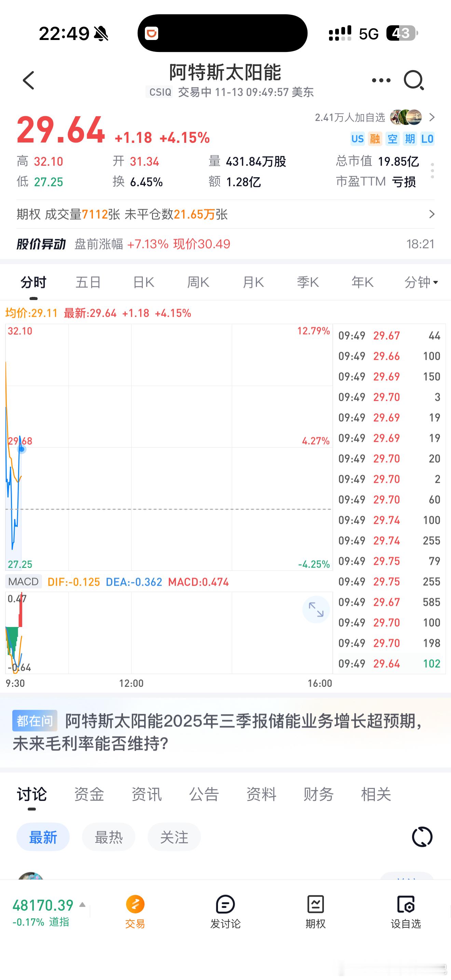Expand the 2.41万人加自选 chevron
This screenshot has width=451, height=980.
tap(432, 117)
